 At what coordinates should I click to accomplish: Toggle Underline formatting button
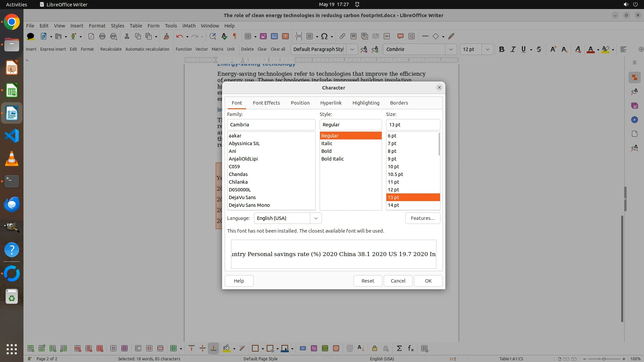tap(524, 49)
